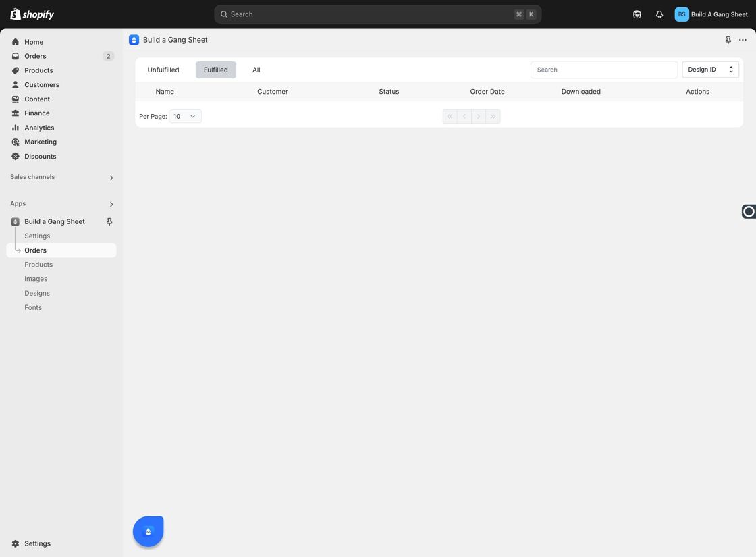Viewport: 756px width, 557px height.
Task: Go to the first page of results
Action: tap(450, 116)
